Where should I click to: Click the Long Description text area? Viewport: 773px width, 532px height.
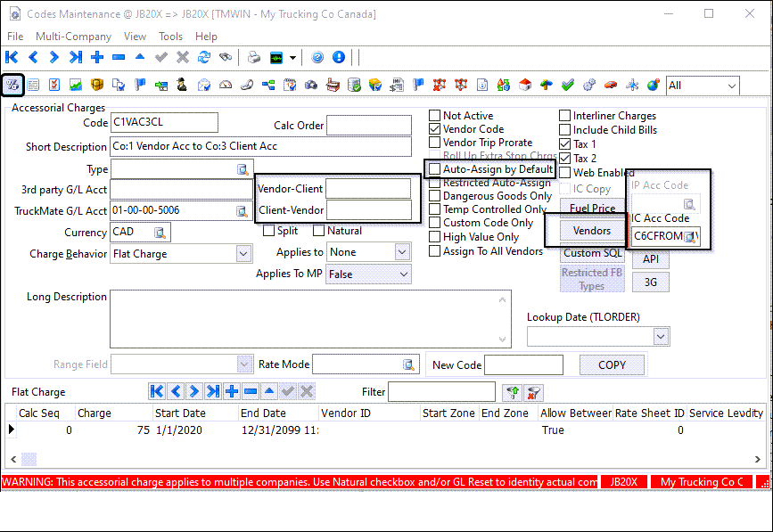309,317
